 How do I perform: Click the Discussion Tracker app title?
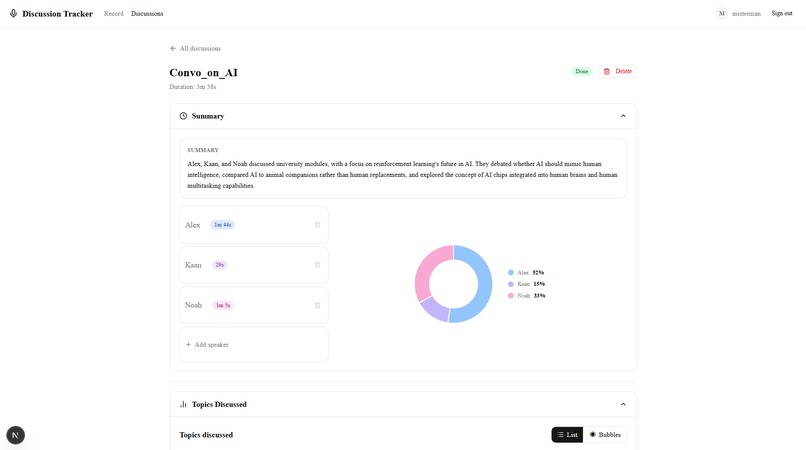[58, 14]
